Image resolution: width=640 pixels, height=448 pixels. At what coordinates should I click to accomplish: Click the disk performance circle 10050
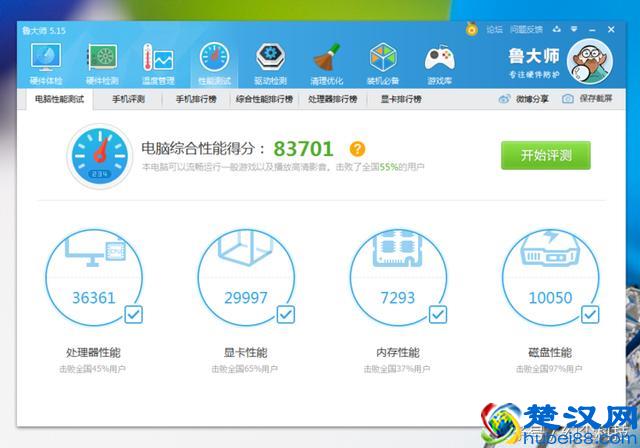550,277
